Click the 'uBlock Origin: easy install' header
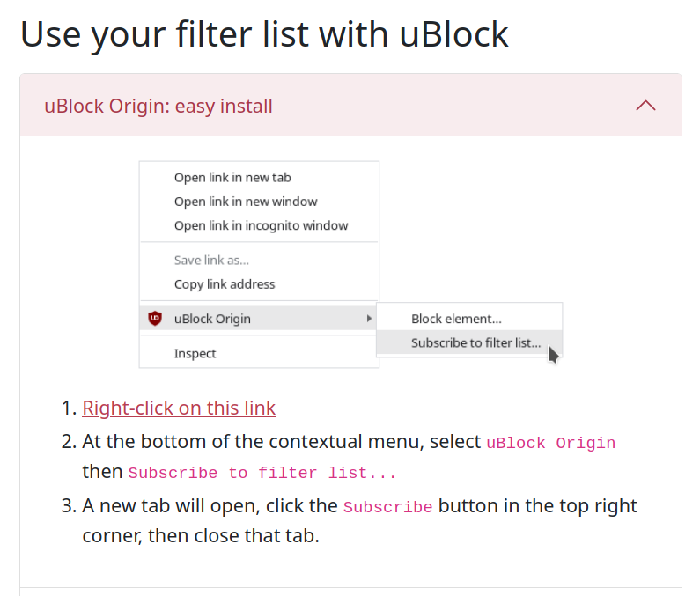This screenshot has width=700, height=596. (x=158, y=107)
